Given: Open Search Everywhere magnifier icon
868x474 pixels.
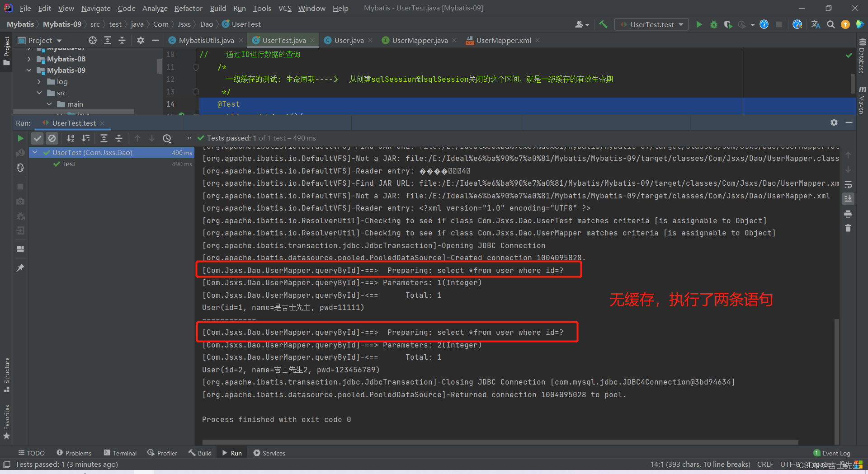Looking at the screenshot, I should (830, 24).
